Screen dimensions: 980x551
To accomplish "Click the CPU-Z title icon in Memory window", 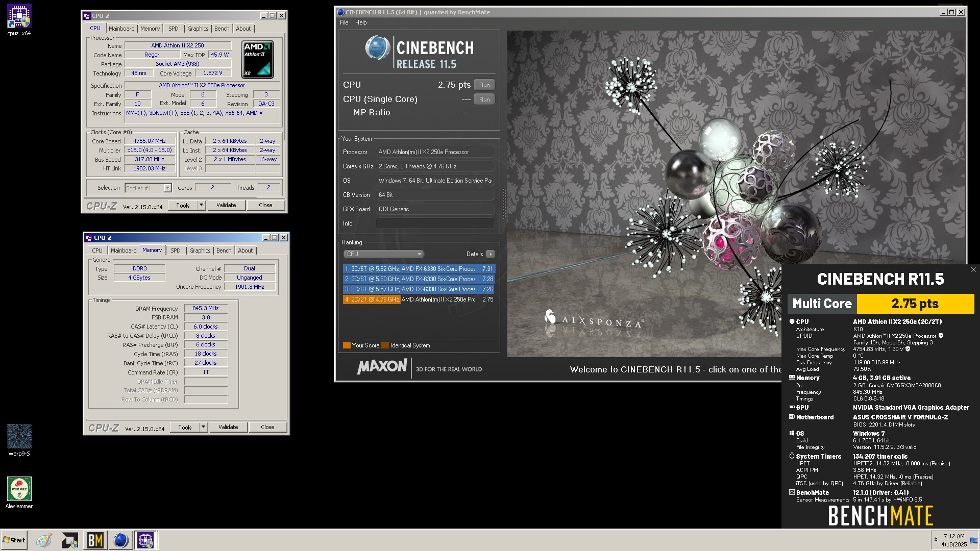I will point(89,238).
